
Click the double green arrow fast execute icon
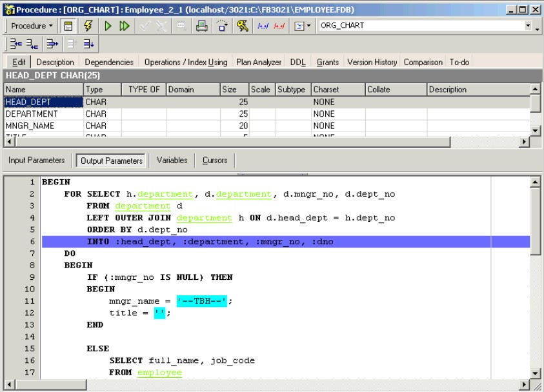point(124,26)
